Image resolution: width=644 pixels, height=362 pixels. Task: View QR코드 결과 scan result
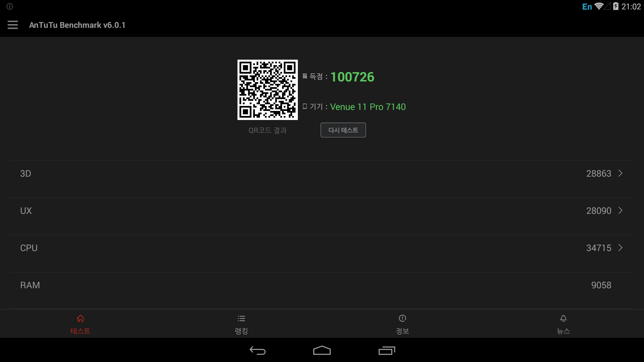pos(267,130)
